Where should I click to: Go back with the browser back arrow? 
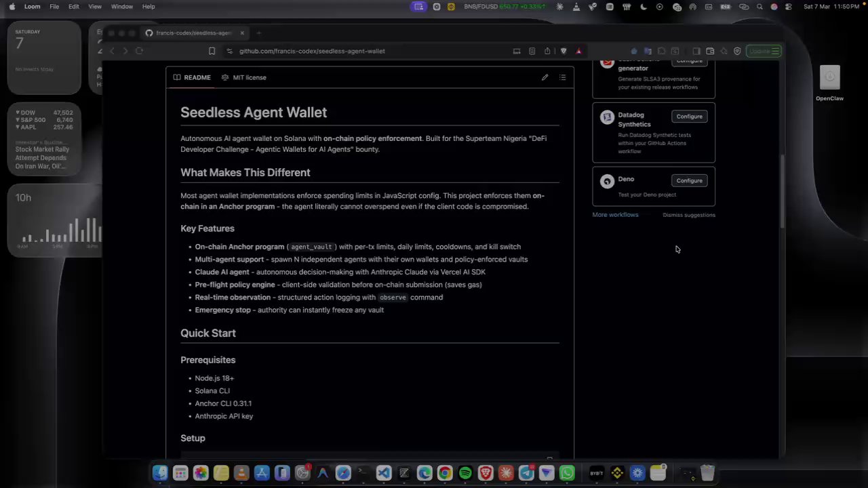[112, 51]
